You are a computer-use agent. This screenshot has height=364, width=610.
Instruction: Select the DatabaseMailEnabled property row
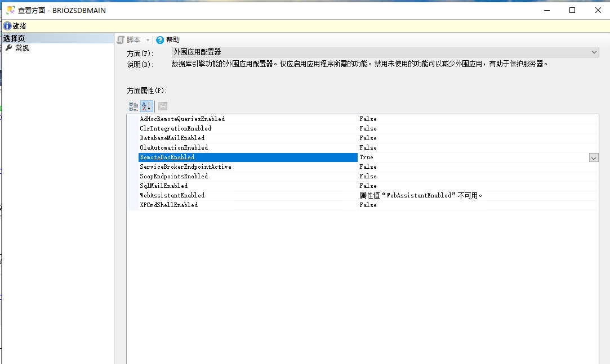tap(248, 138)
